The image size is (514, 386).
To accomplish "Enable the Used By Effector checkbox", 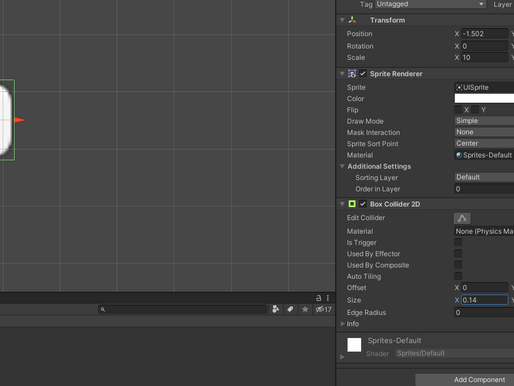I will (x=458, y=254).
